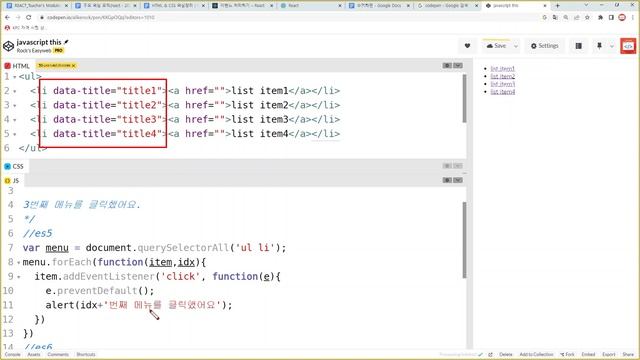The image size is (640, 360).
Task: Switch to the React browser tab
Action: coord(311,6)
